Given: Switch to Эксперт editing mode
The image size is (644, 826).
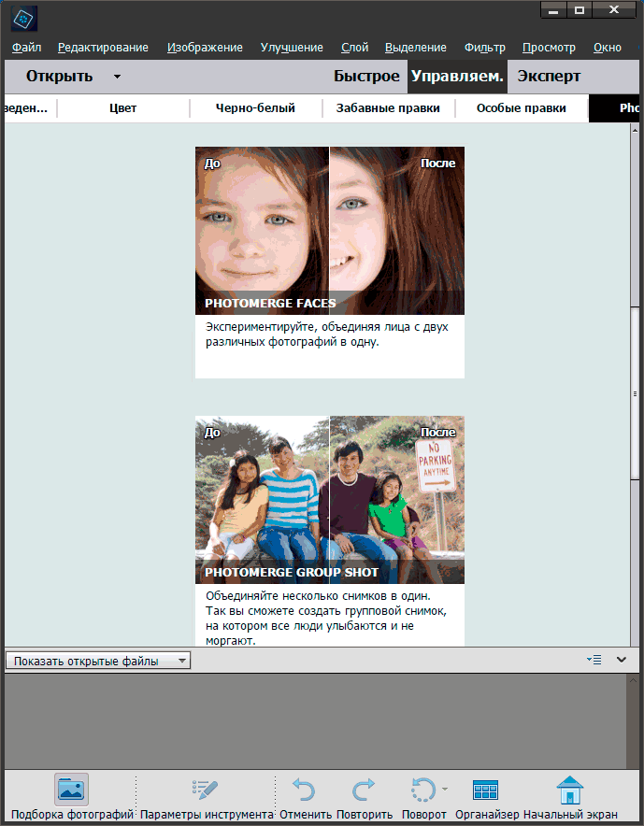Looking at the screenshot, I should coord(549,77).
